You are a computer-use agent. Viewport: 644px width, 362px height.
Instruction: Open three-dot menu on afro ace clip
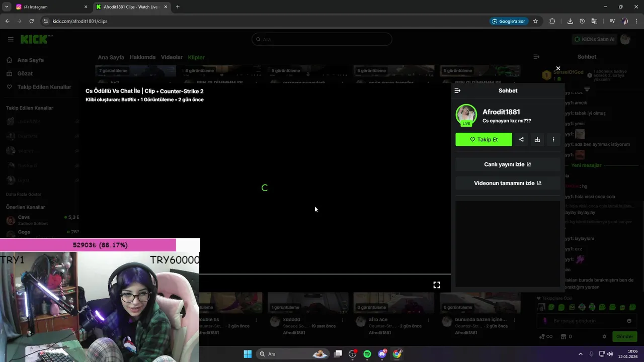(x=428, y=320)
